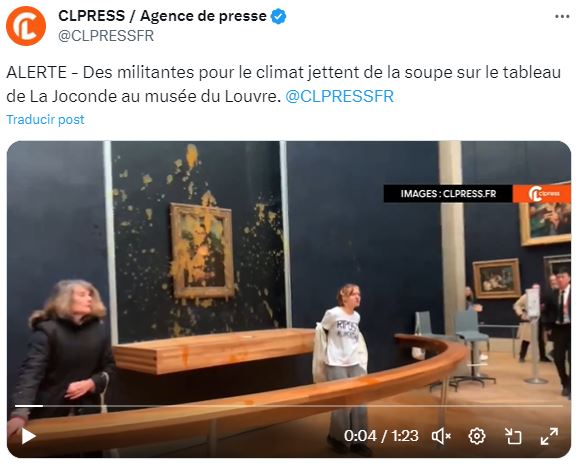Click the 0:04 / 1:23 time display
Viewport: 580px width, 468px height.
381,436
